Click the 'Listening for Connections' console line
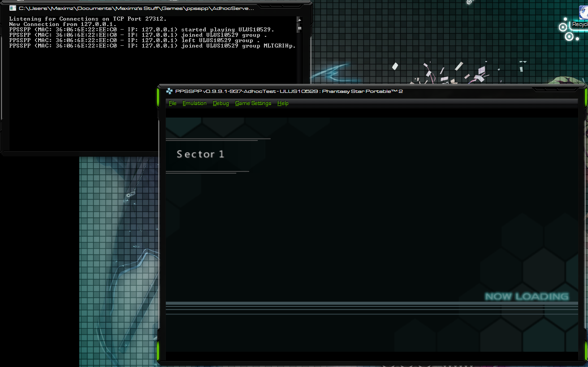This screenshot has width=588, height=367. [88, 19]
